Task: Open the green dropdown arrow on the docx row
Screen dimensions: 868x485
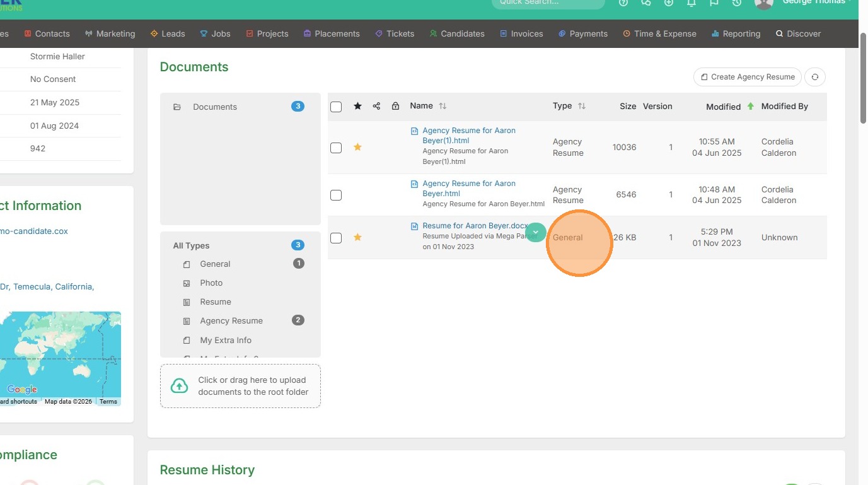Action: [x=535, y=233]
